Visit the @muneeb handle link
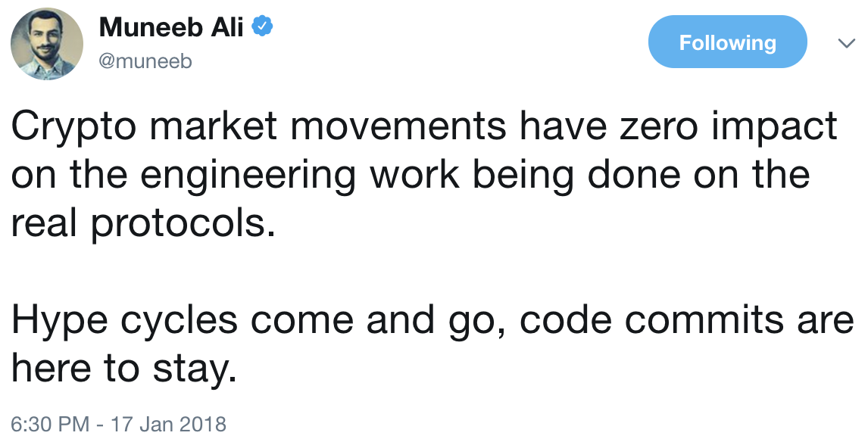 click(145, 61)
